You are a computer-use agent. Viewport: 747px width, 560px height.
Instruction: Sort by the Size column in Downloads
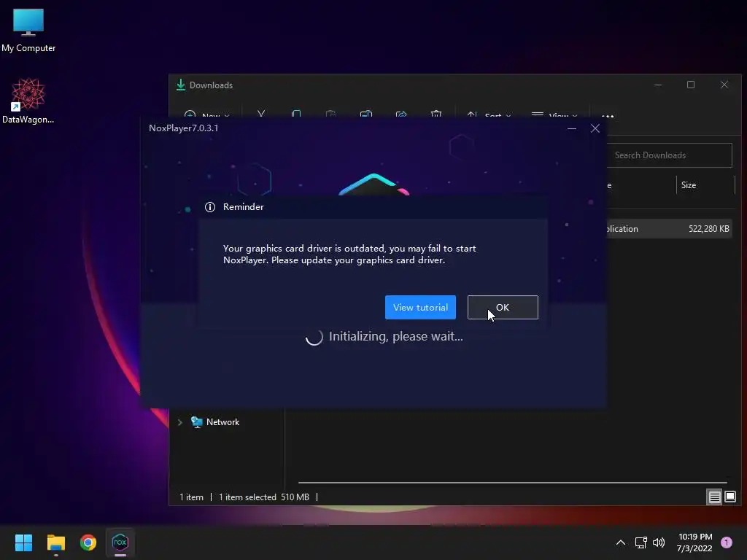tap(705, 185)
